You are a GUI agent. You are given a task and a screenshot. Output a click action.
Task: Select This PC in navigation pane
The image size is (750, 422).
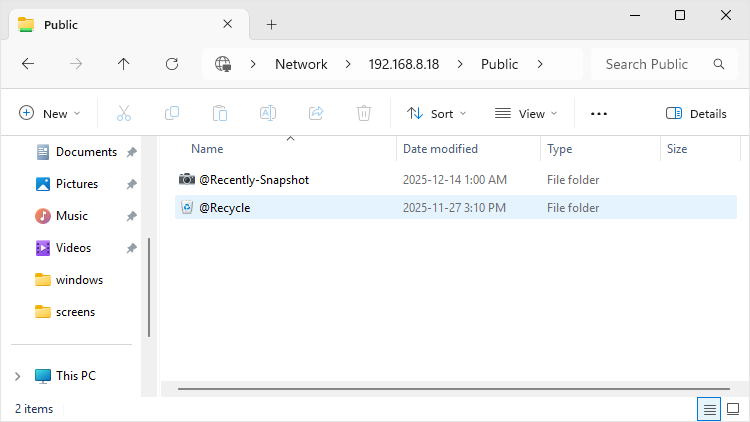76,376
